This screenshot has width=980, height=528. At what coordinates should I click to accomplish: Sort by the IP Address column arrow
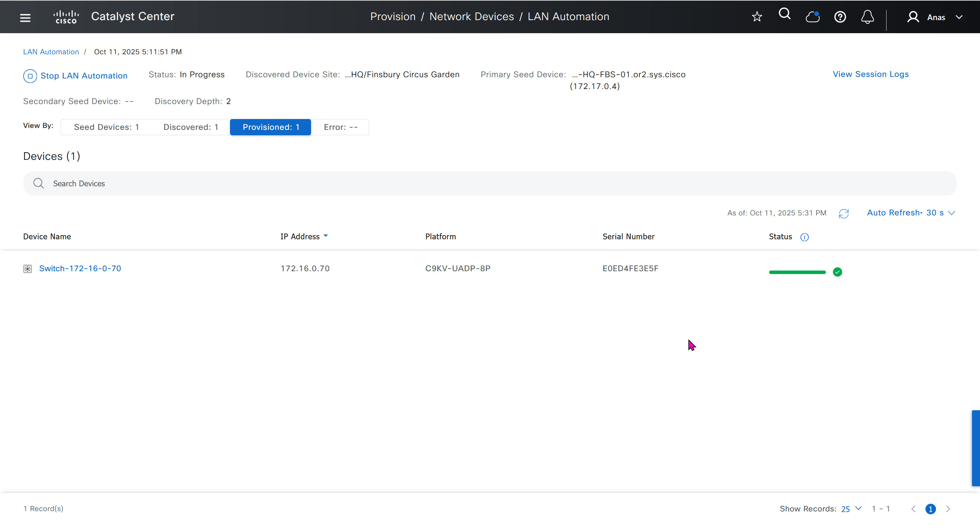[x=326, y=236]
